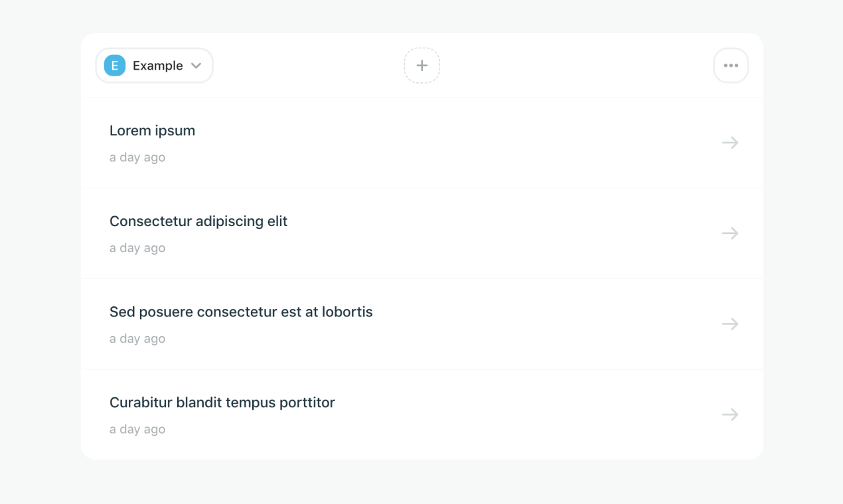Open Curabitur blandit tempus porttitor title
The width and height of the screenshot is (843, 504).
click(x=222, y=403)
